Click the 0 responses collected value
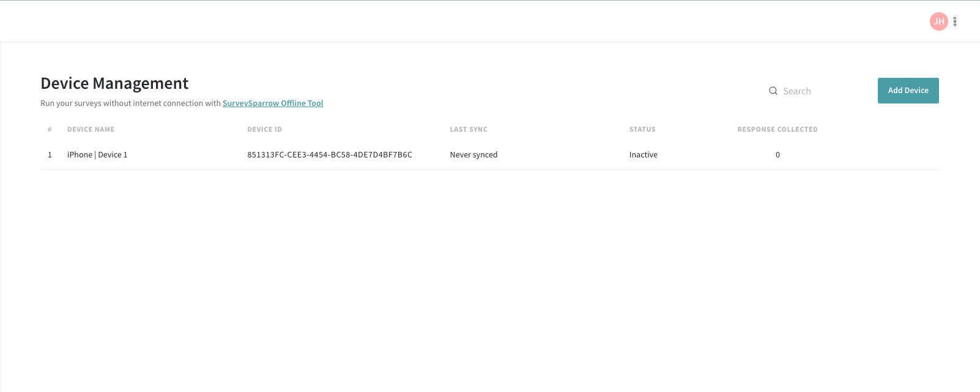Image resolution: width=980 pixels, height=392 pixels. pyautogui.click(x=778, y=155)
